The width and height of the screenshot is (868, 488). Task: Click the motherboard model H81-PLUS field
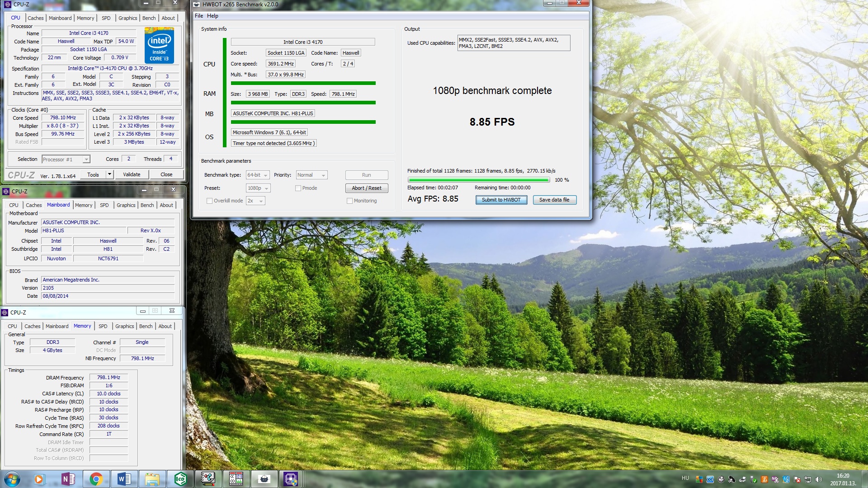[x=83, y=231]
